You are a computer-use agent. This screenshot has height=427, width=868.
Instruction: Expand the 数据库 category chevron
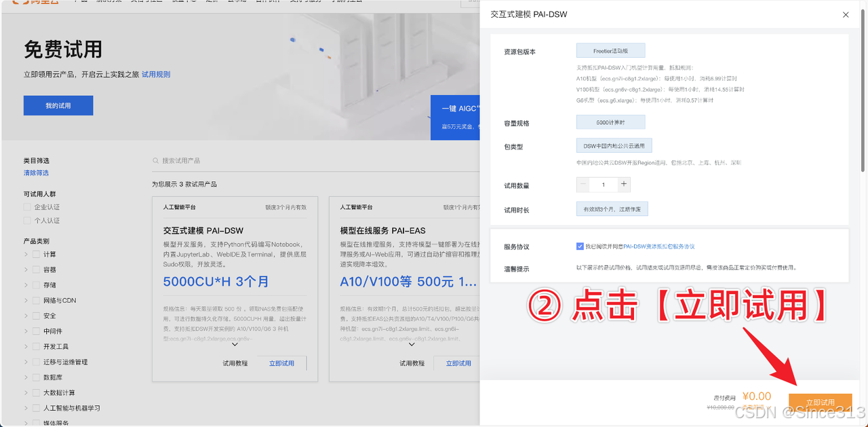tap(26, 377)
